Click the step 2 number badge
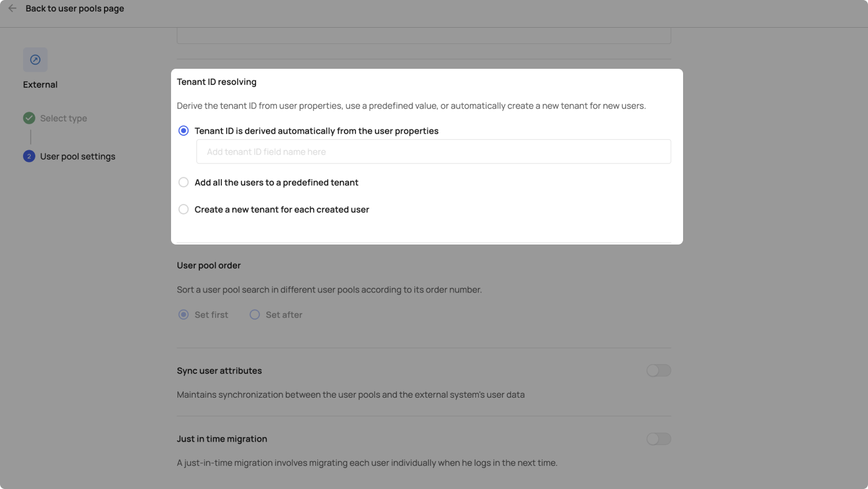Viewport: 868px width, 489px height. pos(29,157)
